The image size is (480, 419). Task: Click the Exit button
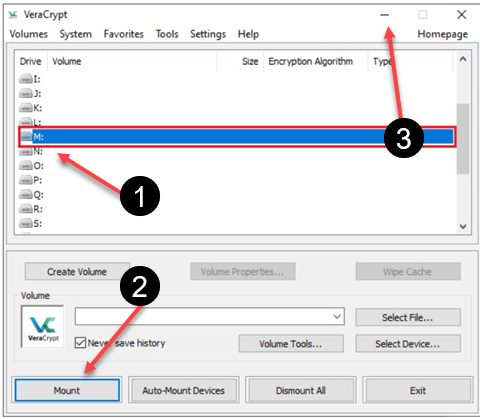pos(418,390)
